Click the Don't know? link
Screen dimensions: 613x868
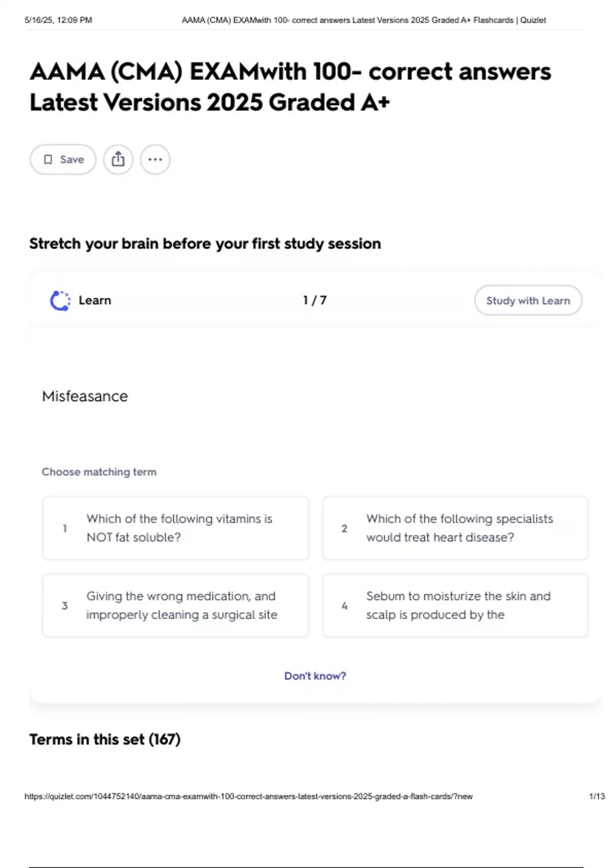click(315, 676)
